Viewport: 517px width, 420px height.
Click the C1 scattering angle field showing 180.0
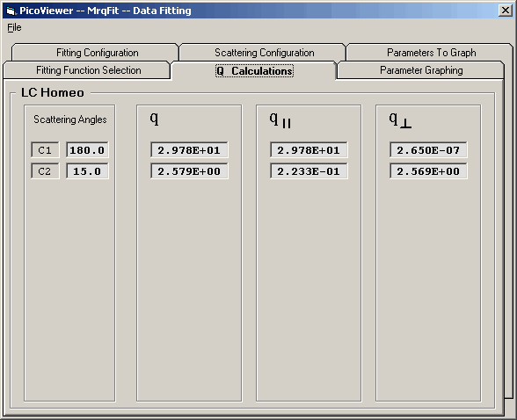[x=87, y=150]
